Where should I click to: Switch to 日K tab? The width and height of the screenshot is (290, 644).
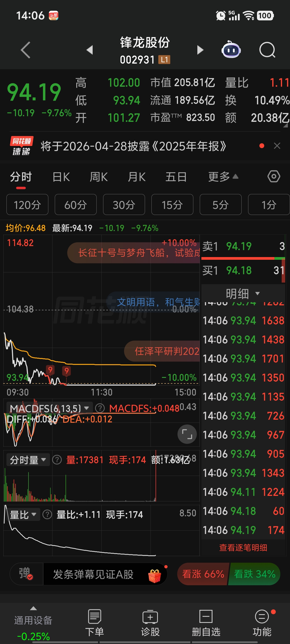61,177
